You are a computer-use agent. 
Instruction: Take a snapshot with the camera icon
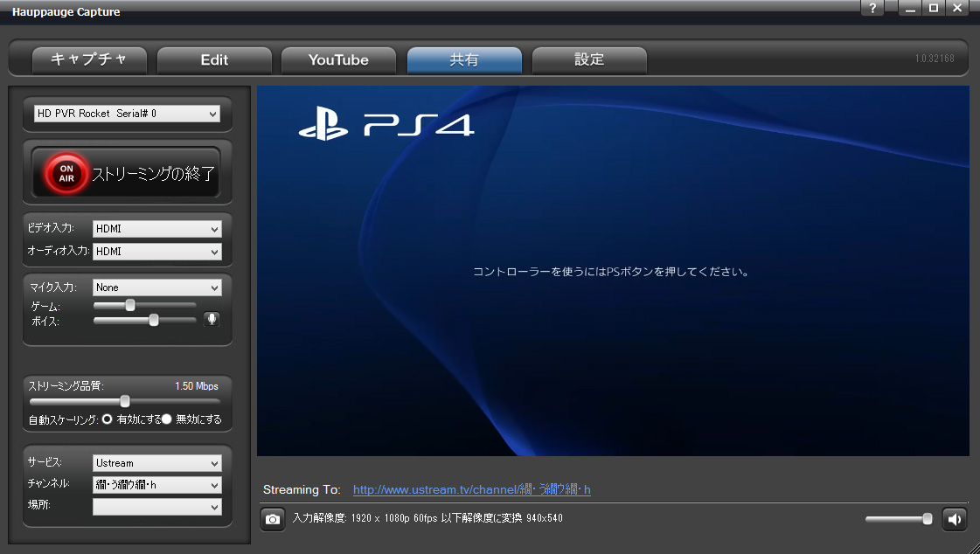pos(273,519)
